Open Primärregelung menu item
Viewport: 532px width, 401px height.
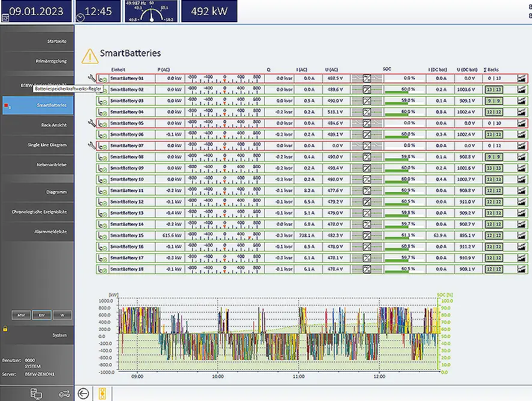(38, 61)
